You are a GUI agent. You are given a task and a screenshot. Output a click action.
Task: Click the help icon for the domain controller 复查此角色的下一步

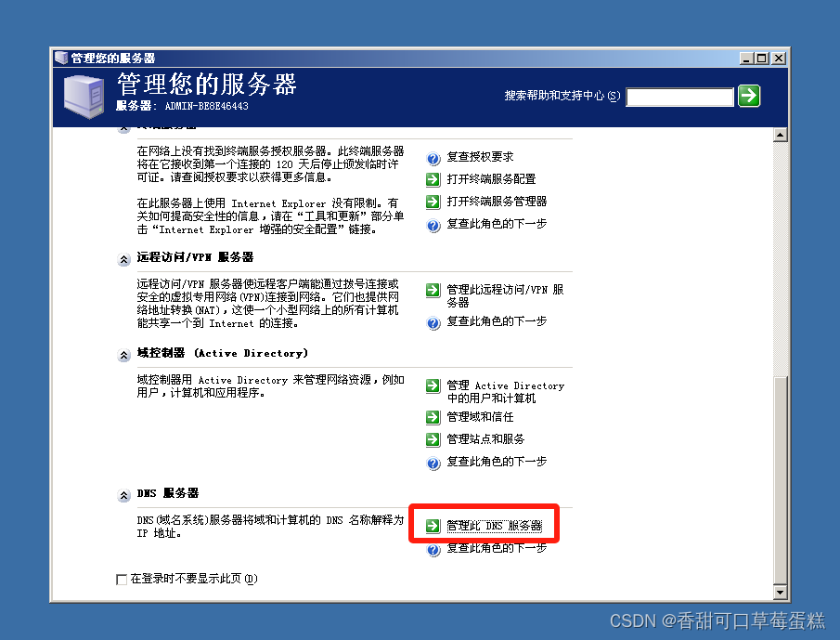(433, 463)
